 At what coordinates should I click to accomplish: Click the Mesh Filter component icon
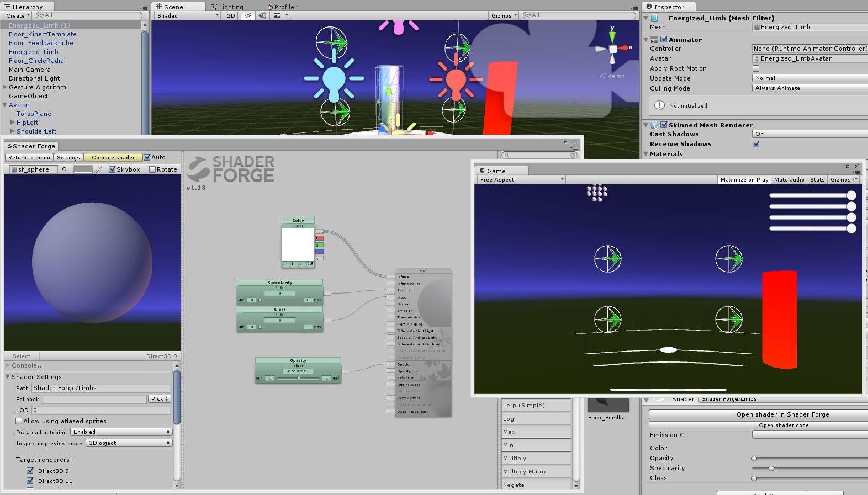coord(654,18)
